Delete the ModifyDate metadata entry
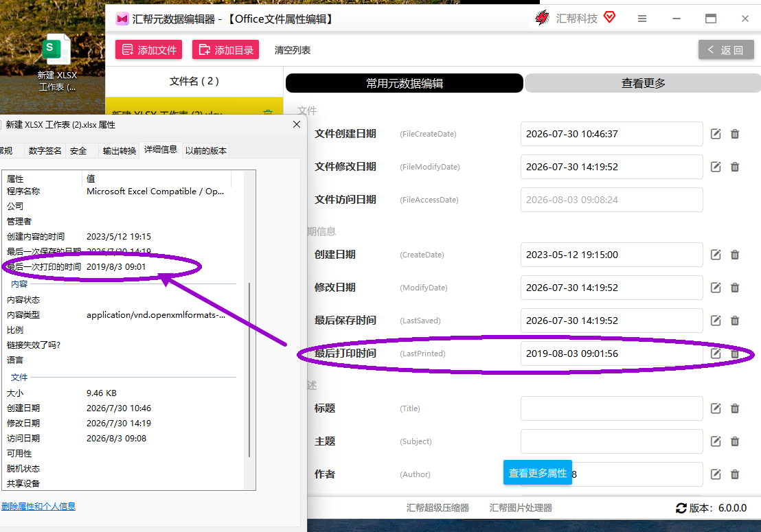 [x=735, y=288]
